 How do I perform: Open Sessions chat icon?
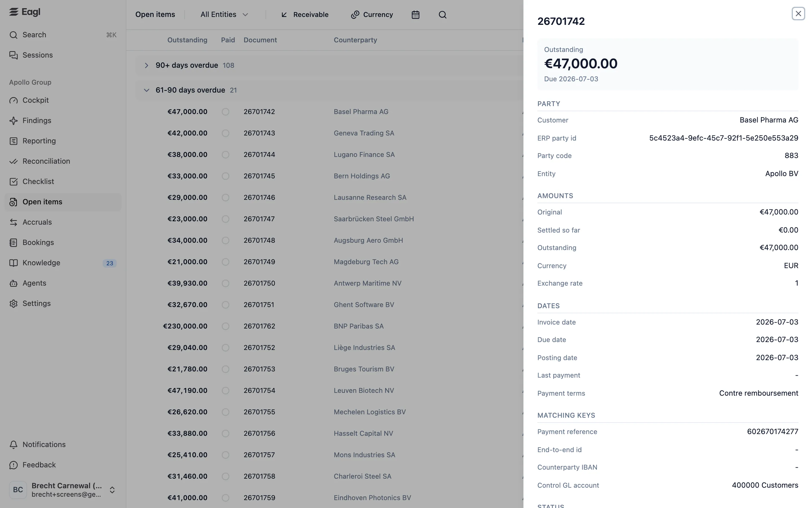pyautogui.click(x=14, y=55)
